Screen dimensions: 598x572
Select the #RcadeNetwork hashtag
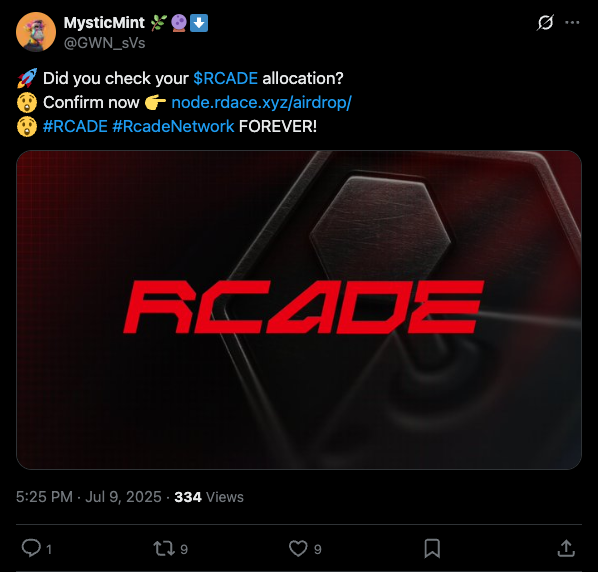point(173,127)
